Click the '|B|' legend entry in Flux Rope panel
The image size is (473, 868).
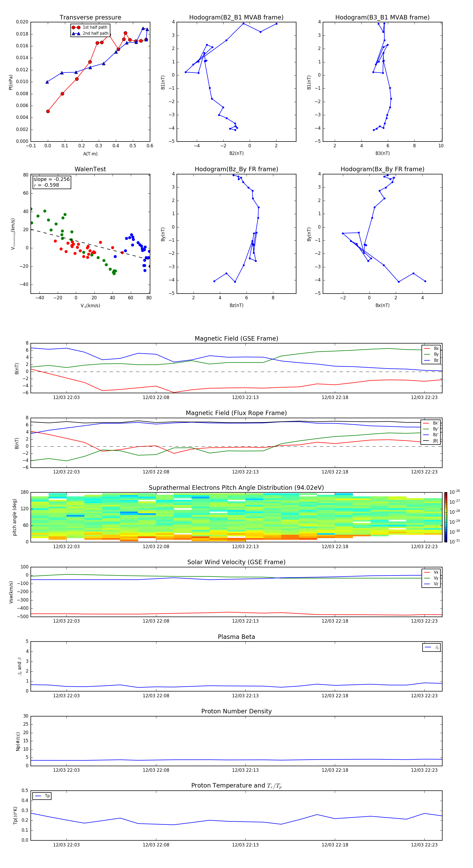pyautogui.click(x=431, y=441)
